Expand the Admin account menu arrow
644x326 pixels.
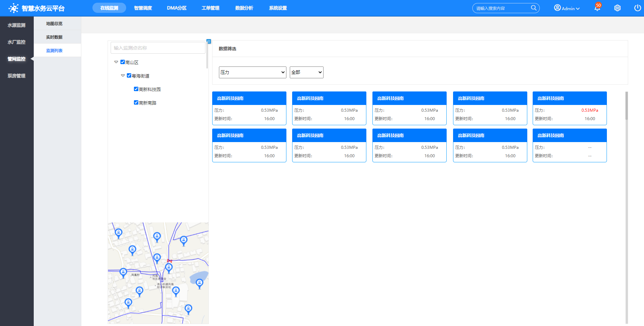coord(578,9)
